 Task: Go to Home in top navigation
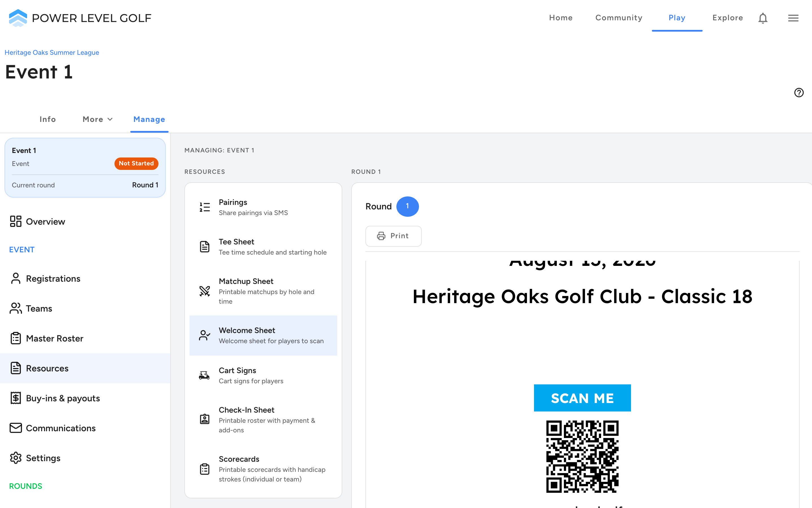[x=561, y=18]
